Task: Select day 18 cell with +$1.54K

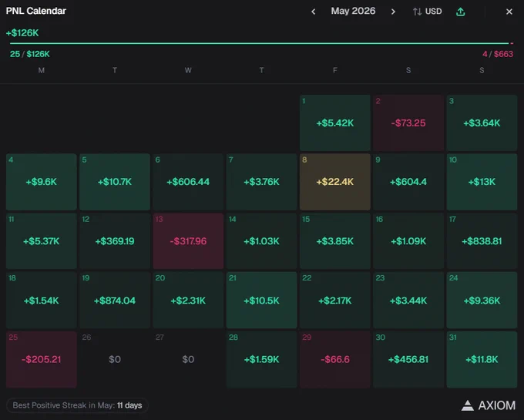Action: 41,300
